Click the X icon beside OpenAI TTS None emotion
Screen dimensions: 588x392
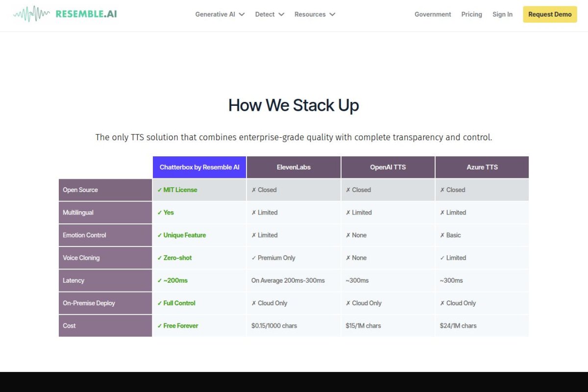click(x=349, y=235)
